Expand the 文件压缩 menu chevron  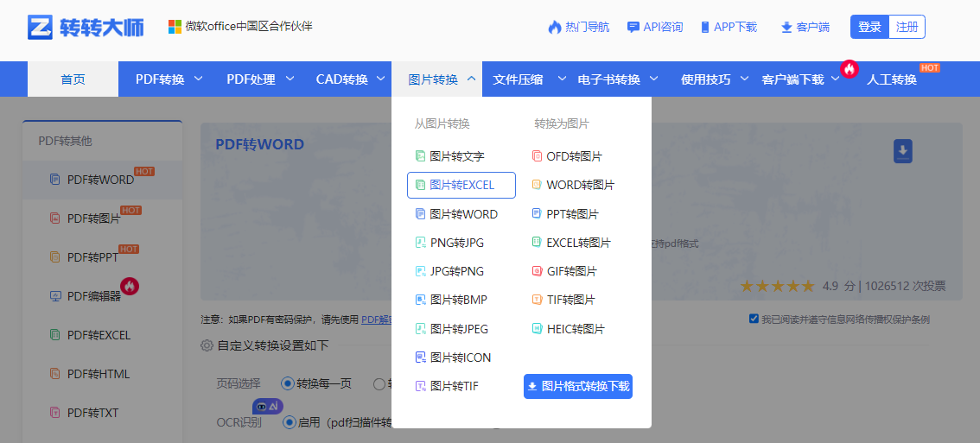tap(562, 79)
